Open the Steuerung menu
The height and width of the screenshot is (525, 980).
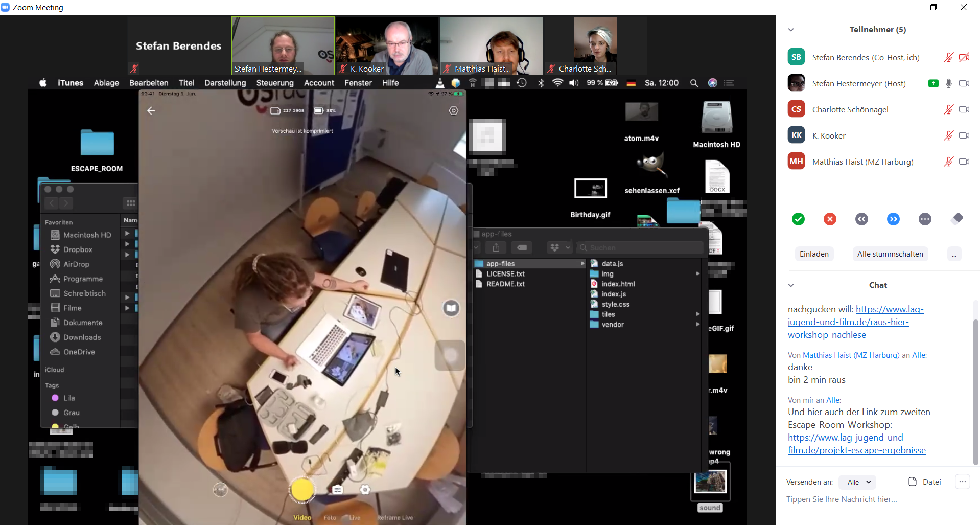pos(275,83)
